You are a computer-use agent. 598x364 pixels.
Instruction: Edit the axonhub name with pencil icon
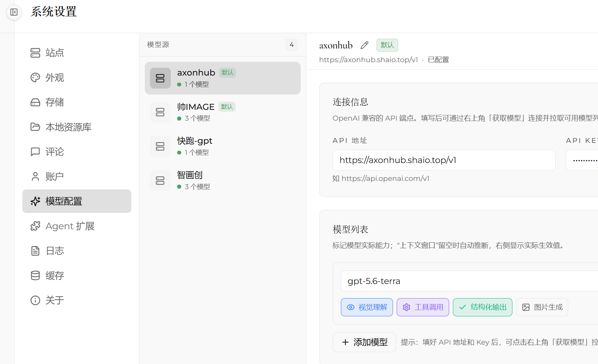364,45
